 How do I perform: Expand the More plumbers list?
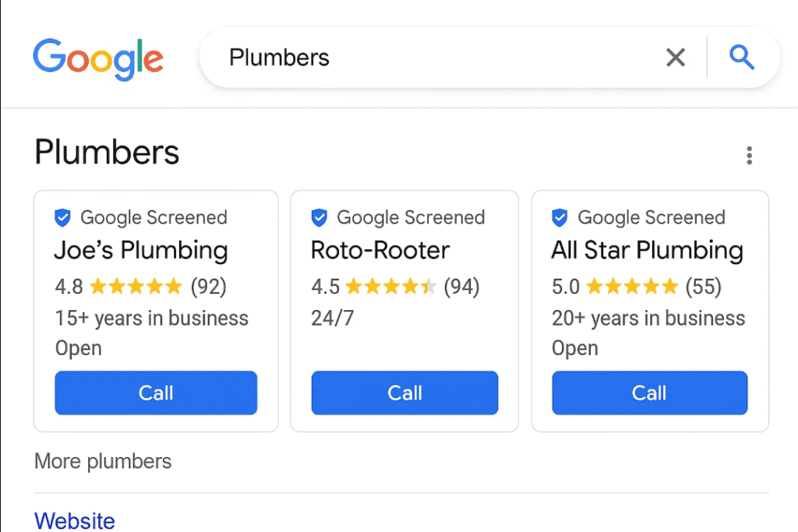click(x=103, y=461)
